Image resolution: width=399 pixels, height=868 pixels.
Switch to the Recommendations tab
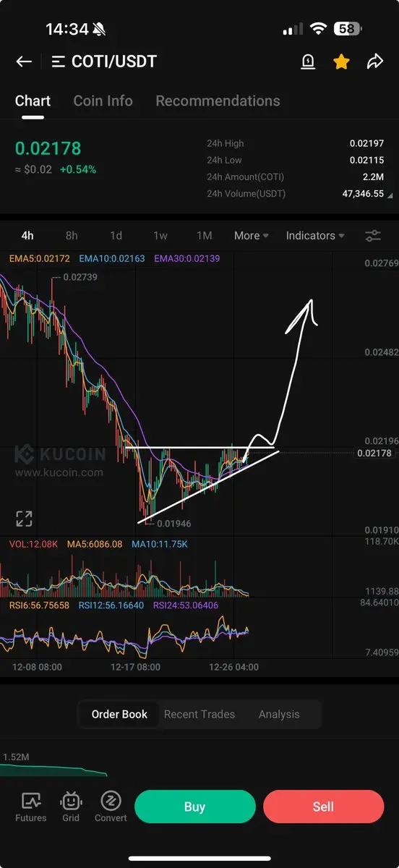click(x=218, y=101)
